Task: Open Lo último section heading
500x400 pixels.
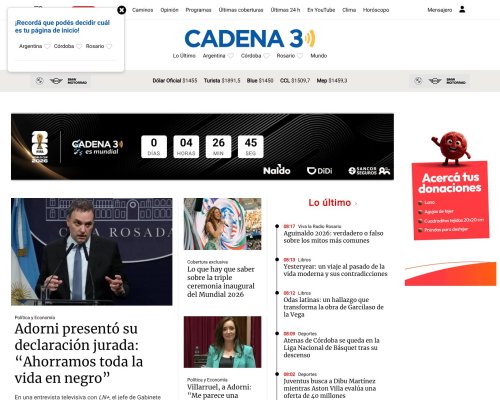Action: point(330,203)
